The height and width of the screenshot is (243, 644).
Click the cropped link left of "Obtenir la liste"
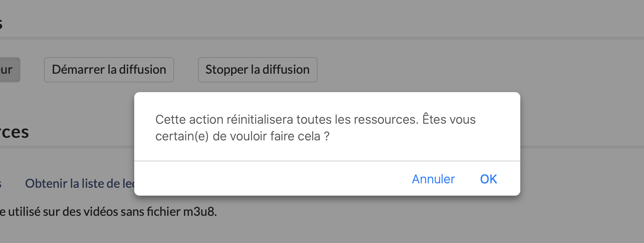tap(1, 183)
